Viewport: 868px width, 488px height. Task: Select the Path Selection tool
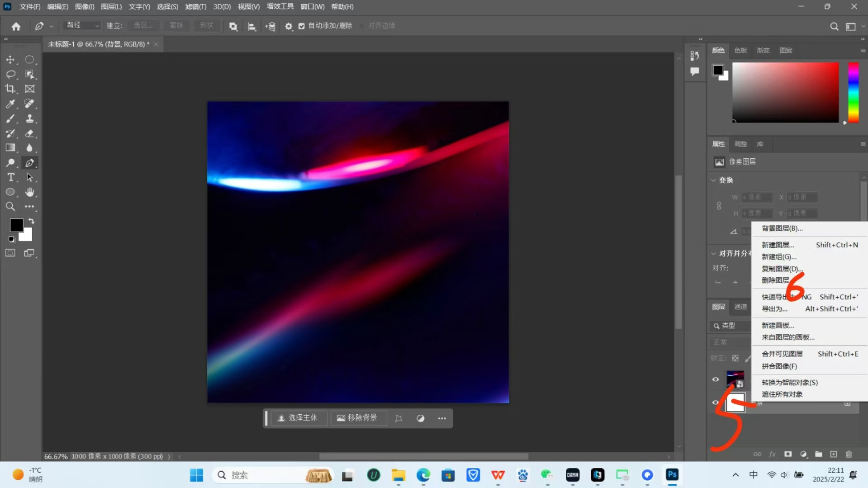(x=29, y=177)
